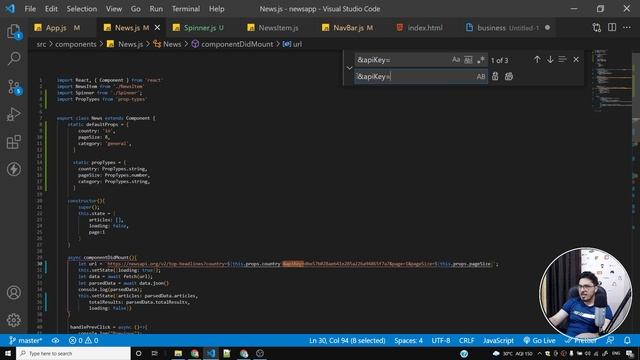Collapse the replace row with the chevron
Screen dimensions: 640x360
(349, 68)
